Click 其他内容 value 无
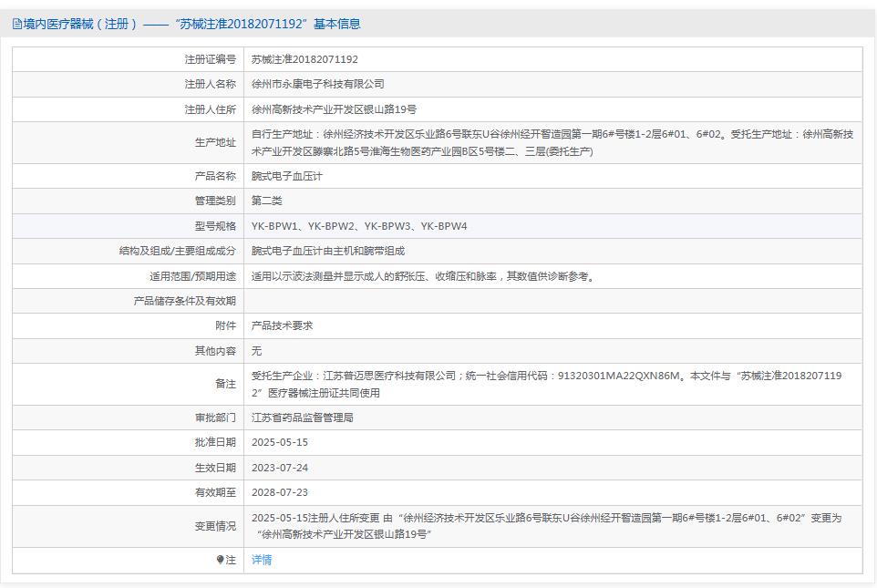This screenshot has width=877, height=588. coord(256,351)
